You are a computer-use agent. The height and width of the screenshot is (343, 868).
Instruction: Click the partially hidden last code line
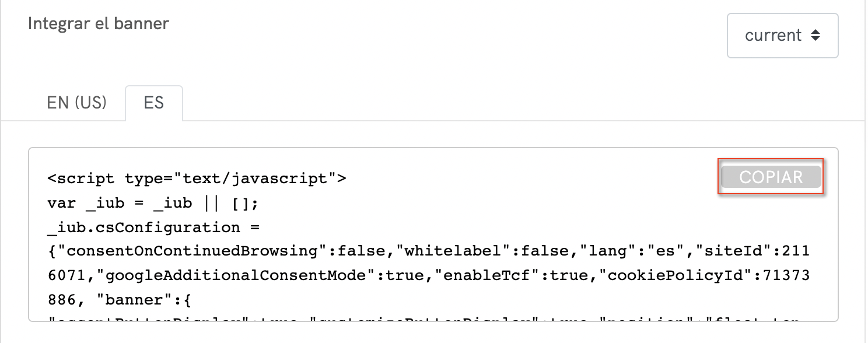(x=408, y=318)
